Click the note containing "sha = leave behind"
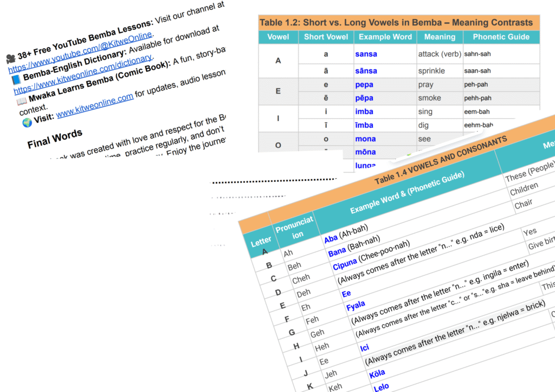The height and width of the screenshot is (392, 555). pyautogui.click(x=455, y=302)
